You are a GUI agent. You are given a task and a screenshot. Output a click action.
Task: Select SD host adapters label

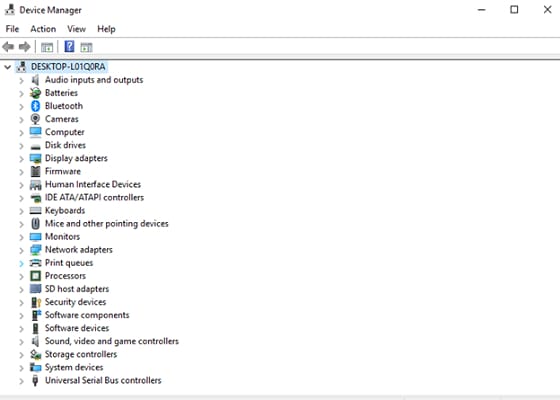pos(77,289)
